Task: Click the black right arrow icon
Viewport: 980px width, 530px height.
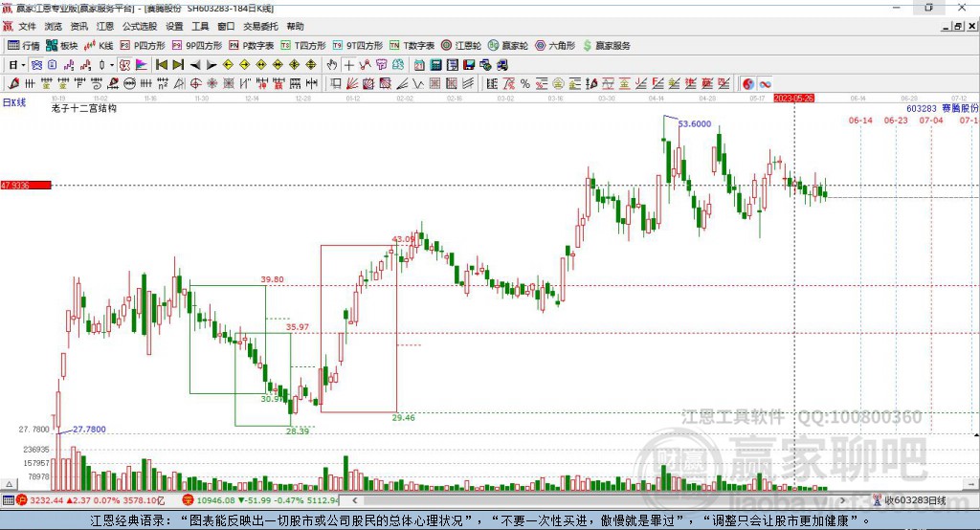Action: point(212,65)
